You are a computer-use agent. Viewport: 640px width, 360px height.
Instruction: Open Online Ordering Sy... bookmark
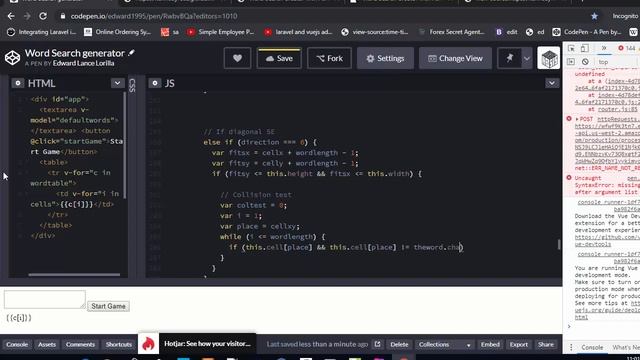click(x=118, y=32)
